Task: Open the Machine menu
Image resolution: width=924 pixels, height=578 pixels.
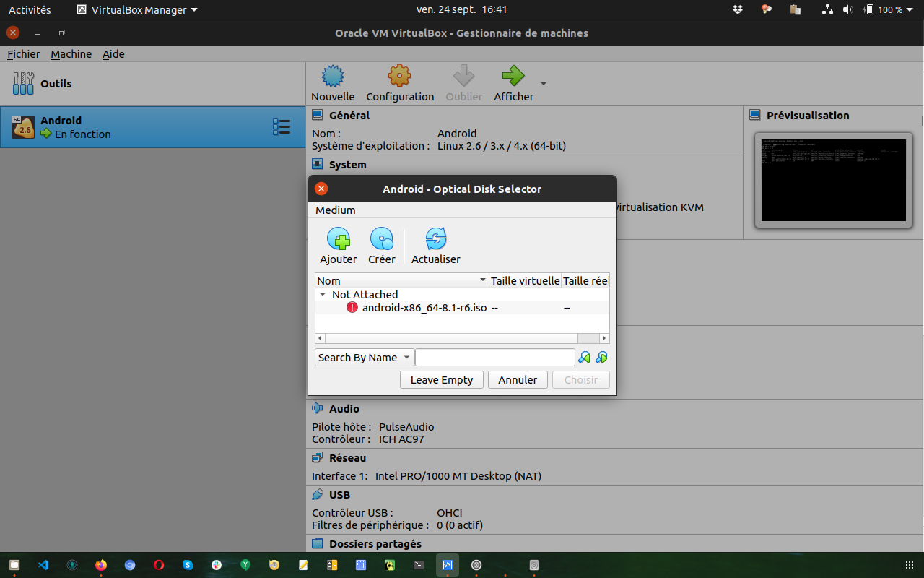Action: click(x=71, y=54)
